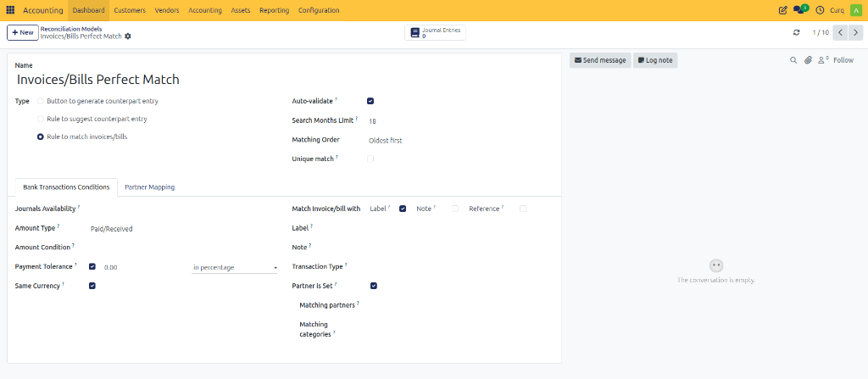This screenshot has width=868, height=379.
Task: Click the pencil edit icon in top bar
Action: [782, 10]
